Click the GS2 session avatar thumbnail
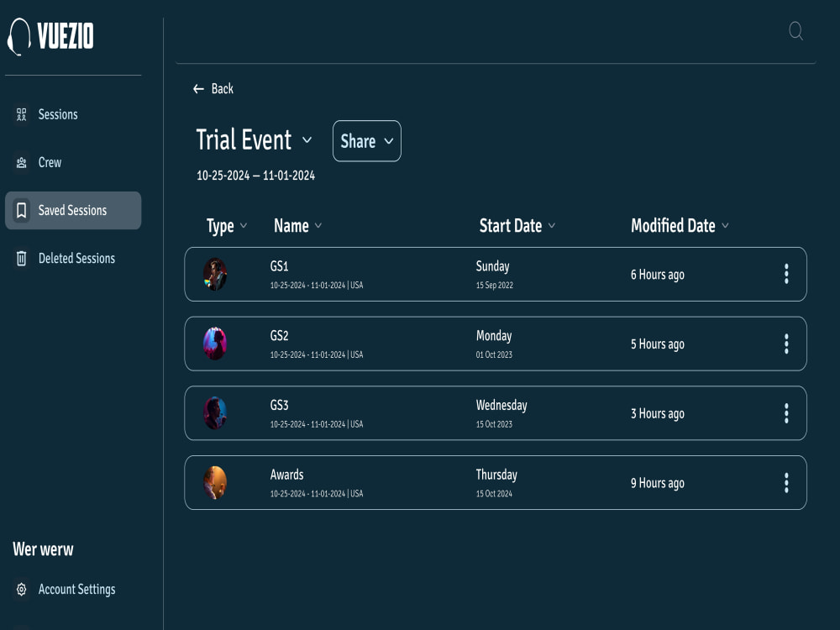840x630 pixels. [x=215, y=344]
